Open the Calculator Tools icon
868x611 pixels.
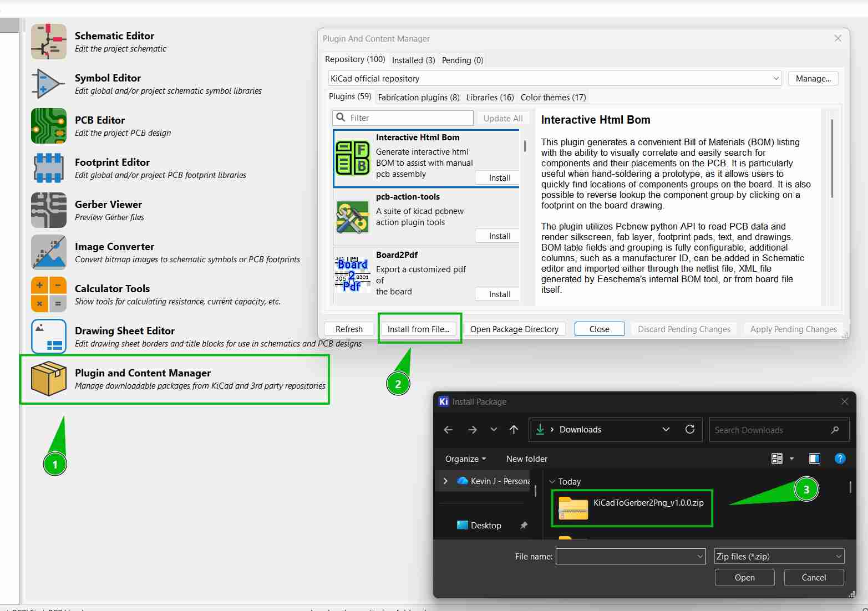pos(49,294)
